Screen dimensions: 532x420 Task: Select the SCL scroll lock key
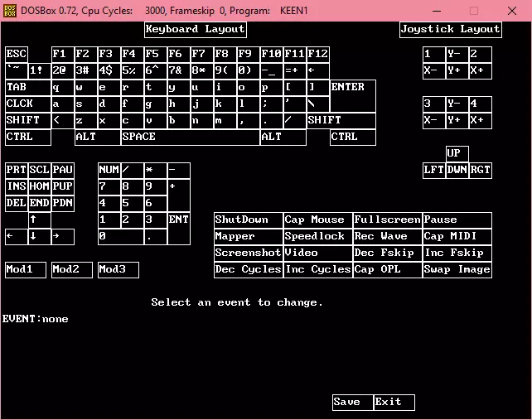pyautogui.click(x=39, y=170)
